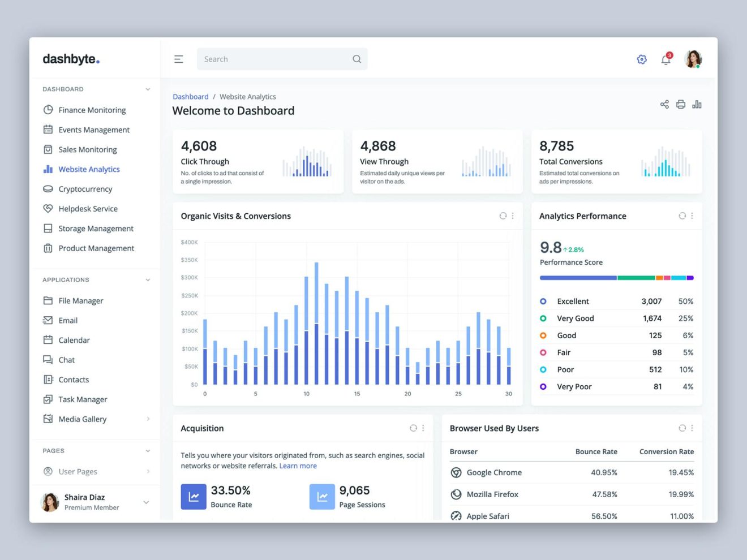This screenshot has height=560, width=747.
Task: Expand the Media Gallery submenu
Action: click(148, 419)
